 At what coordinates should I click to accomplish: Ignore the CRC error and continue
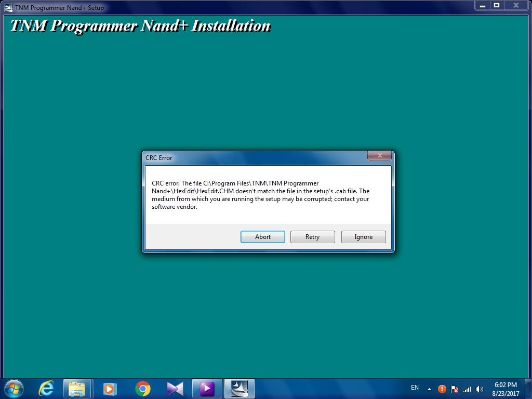[x=363, y=237]
